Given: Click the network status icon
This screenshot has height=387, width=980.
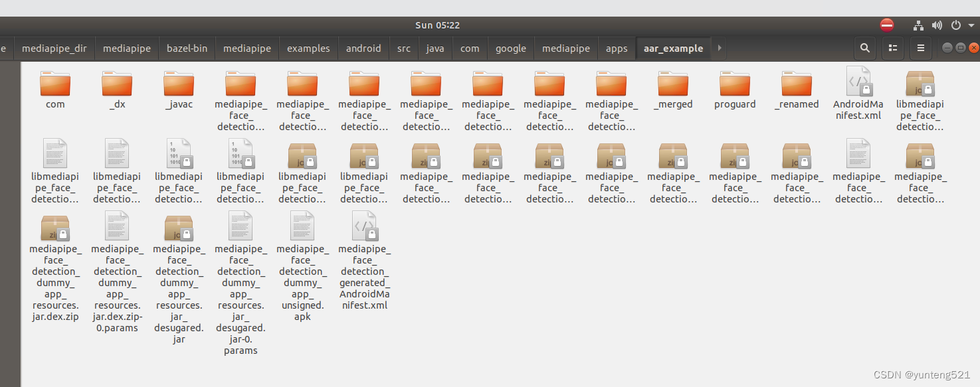Looking at the screenshot, I should pos(918,25).
